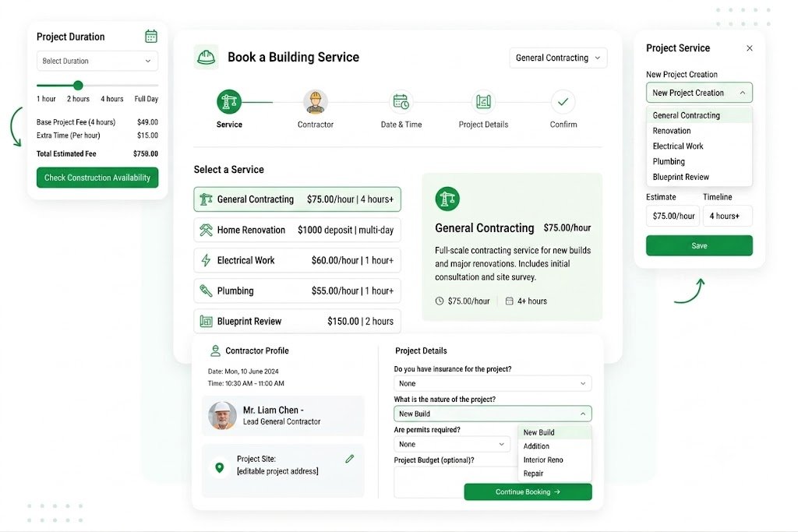Click the hard hat logo icon
This screenshot has width=798, height=532.
point(206,57)
